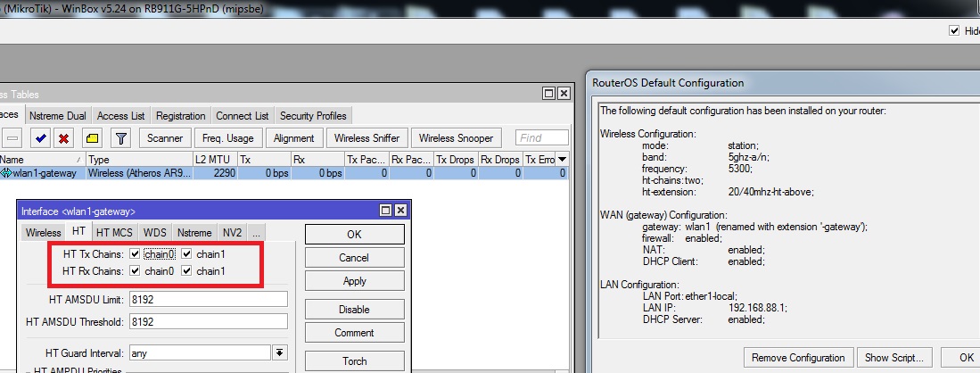Toggle HT Tx Chains chain0 checkbox
This screenshot has height=373, width=980.
(135, 254)
